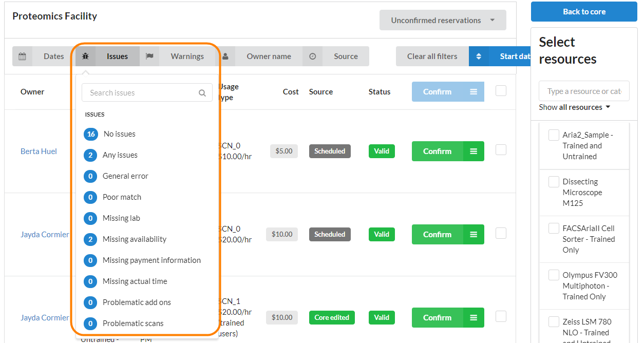Tick the Dissecting Microscope M125 resource checkbox

554,182
